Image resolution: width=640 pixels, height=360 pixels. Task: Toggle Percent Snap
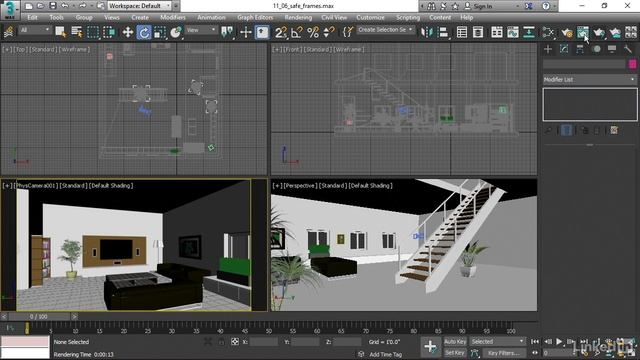313,32
